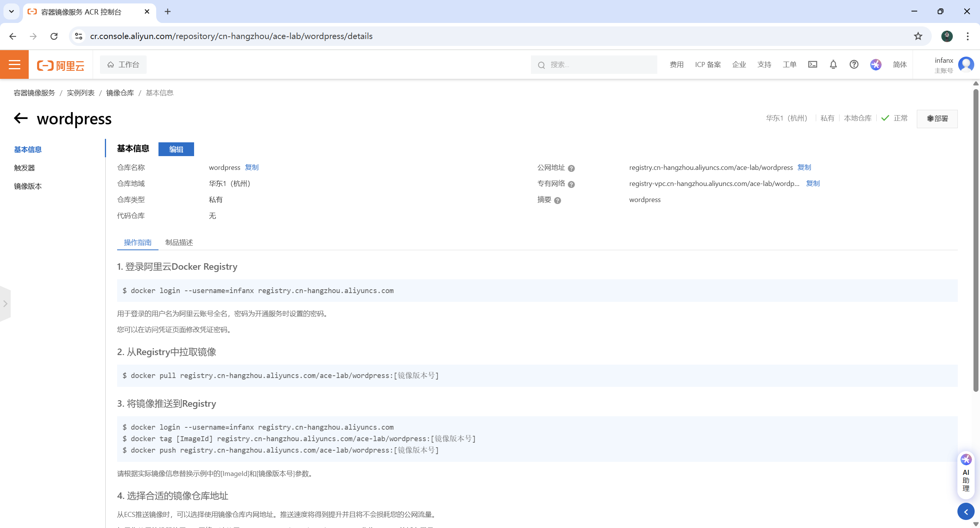
Task: Close the 容器镜像服务 ACR tab
Action: [x=147, y=12]
